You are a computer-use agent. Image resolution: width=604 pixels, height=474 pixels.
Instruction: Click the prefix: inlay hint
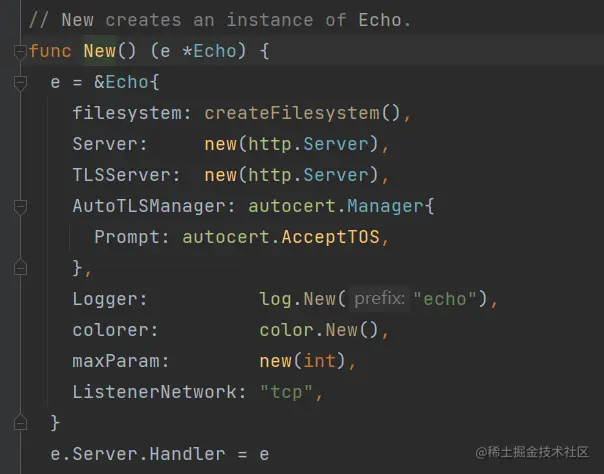pos(379,299)
